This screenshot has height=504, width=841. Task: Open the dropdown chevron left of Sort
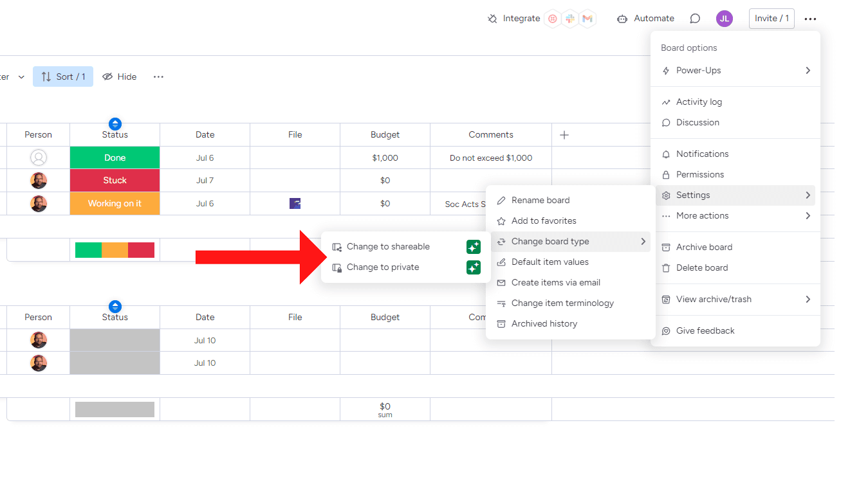21,77
